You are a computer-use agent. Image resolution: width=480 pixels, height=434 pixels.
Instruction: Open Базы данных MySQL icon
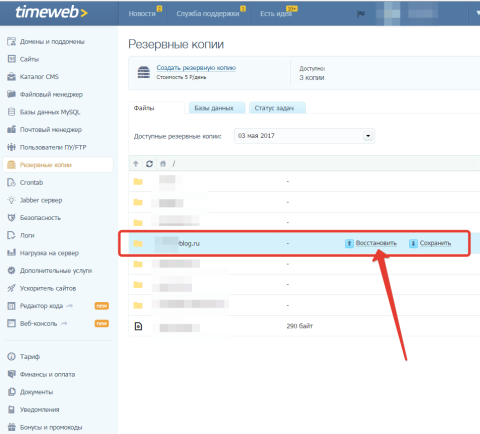tap(11, 112)
